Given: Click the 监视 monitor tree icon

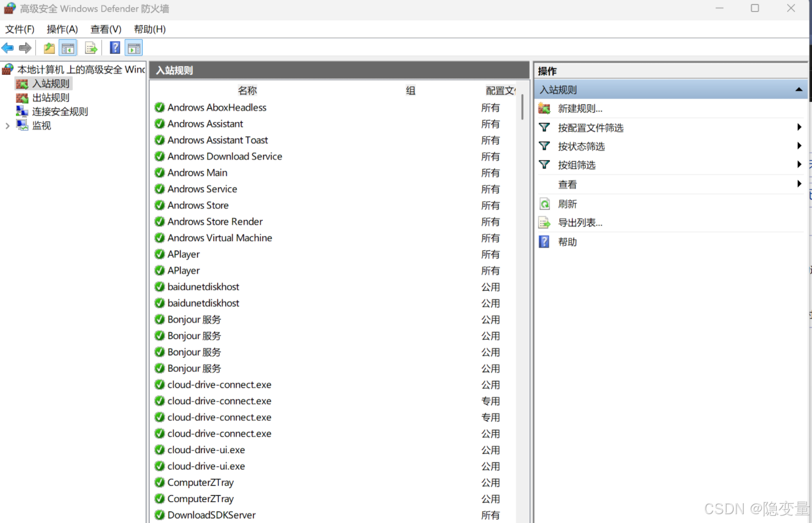Looking at the screenshot, I should pyautogui.click(x=22, y=125).
